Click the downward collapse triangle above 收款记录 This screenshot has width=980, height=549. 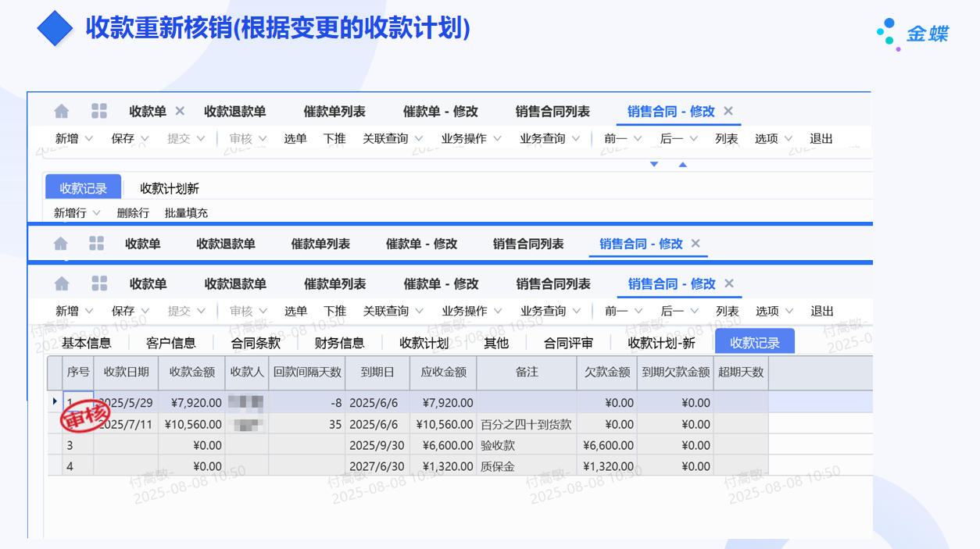click(x=654, y=164)
